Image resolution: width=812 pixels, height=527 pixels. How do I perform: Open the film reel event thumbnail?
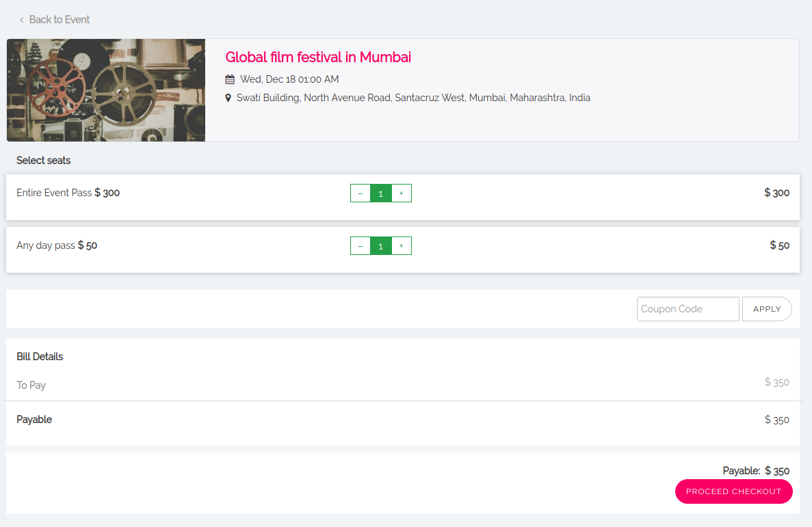pyautogui.click(x=106, y=90)
